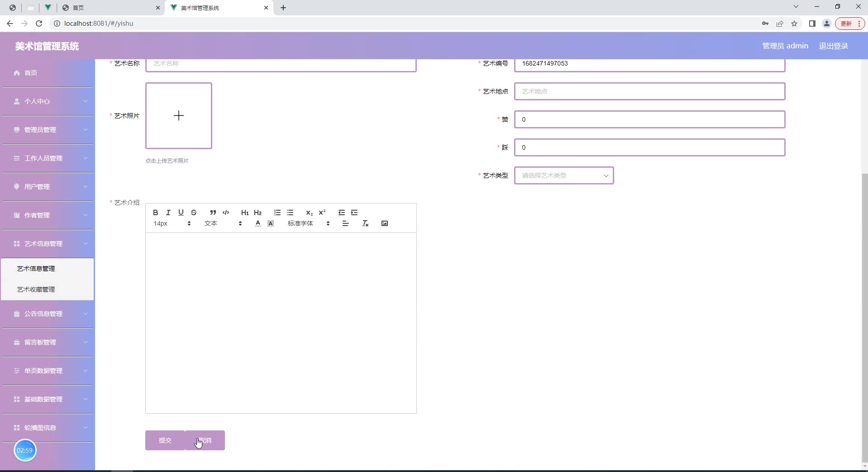Click the 赞 count input field
This screenshot has width=868, height=472.
pyautogui.click(x=650, y=119)
